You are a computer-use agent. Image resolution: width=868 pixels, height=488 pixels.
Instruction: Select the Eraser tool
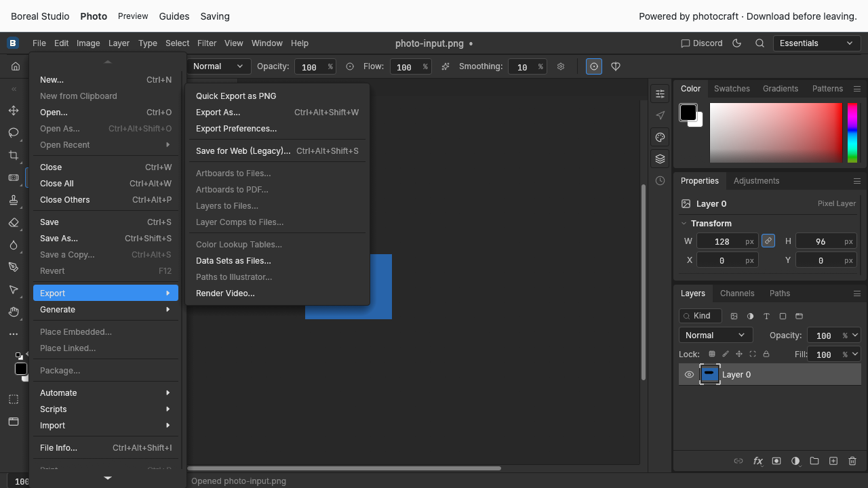[14, 222]
